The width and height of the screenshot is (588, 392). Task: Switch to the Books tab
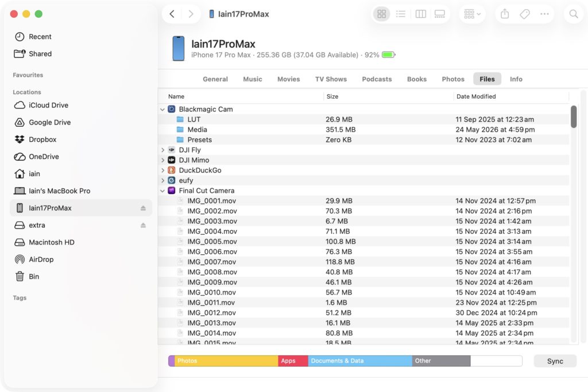(417, 79)
